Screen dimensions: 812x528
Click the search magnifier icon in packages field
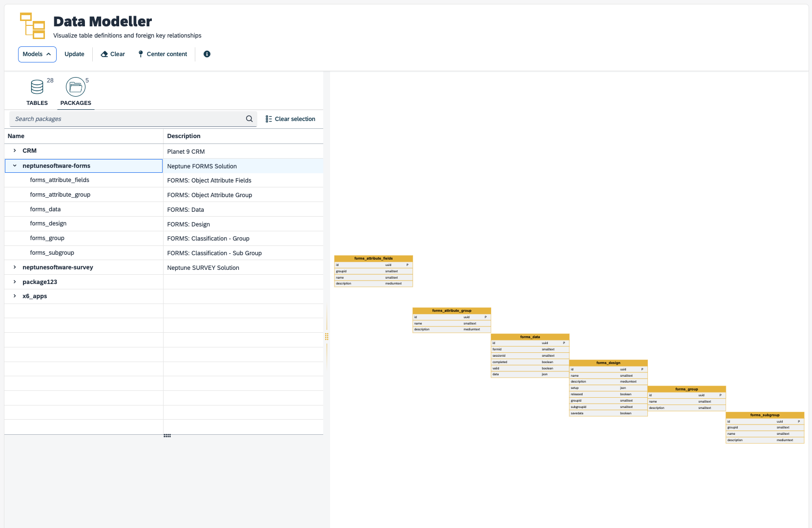[x=250, y=119]
